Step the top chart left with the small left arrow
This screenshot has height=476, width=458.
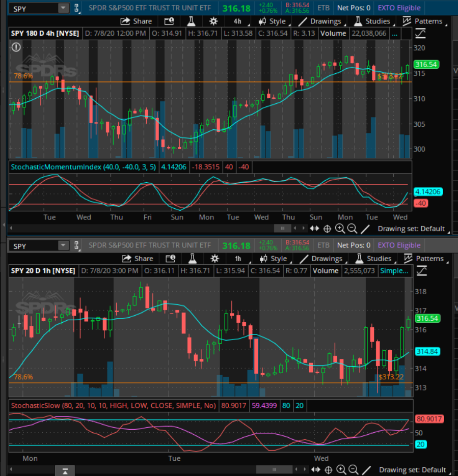click(295, 228)
